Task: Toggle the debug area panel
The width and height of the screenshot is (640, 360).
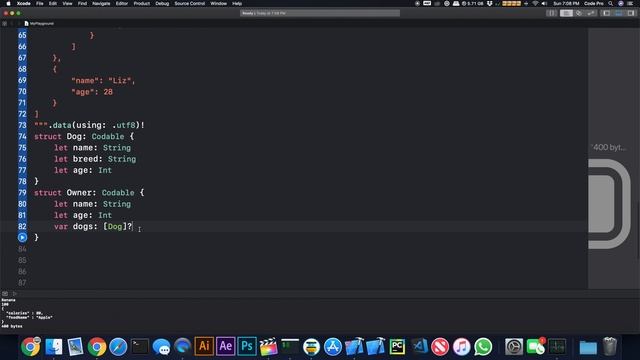Action: (619, 13)
